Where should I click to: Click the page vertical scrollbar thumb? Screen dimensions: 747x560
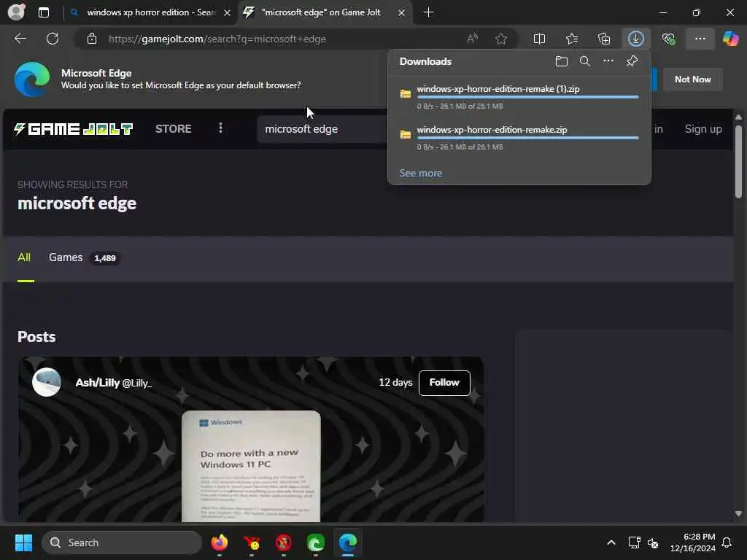tap(738, 161)
